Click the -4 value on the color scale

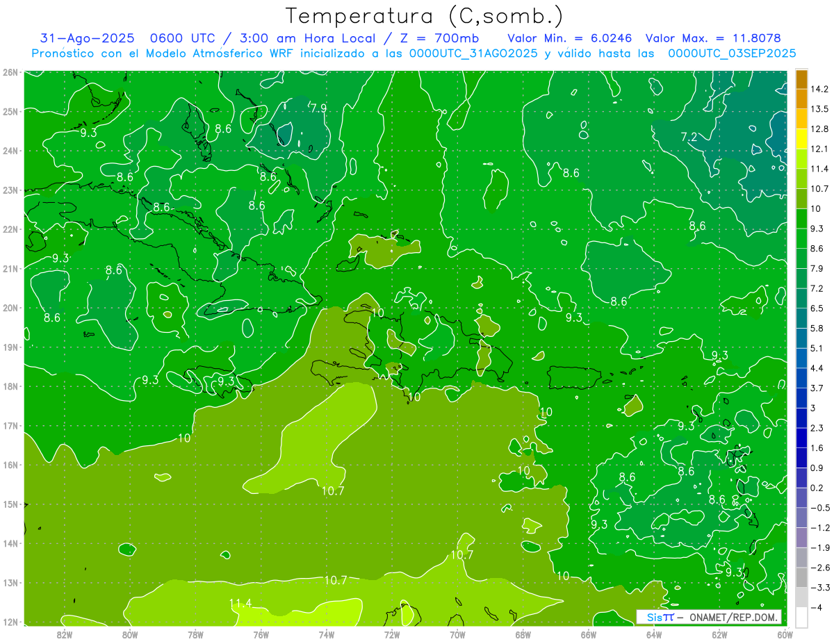coord(817,607)
